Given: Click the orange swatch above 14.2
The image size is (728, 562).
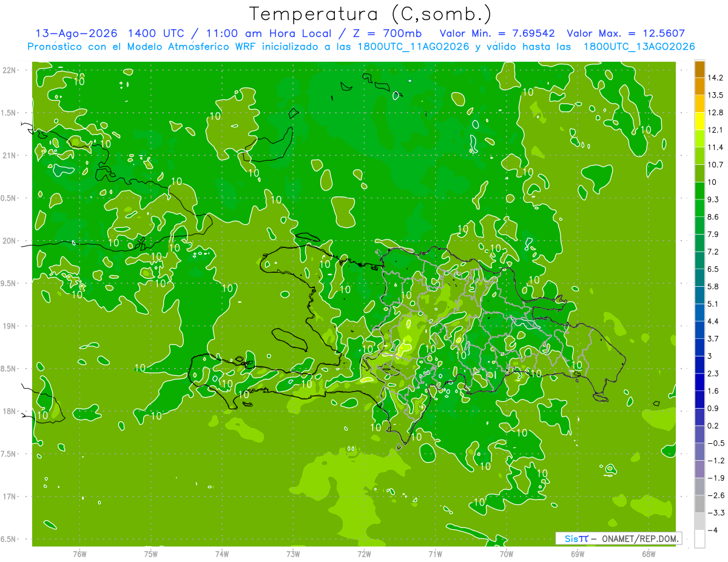Looking at the screenshot, I should (x=699, y=69).
